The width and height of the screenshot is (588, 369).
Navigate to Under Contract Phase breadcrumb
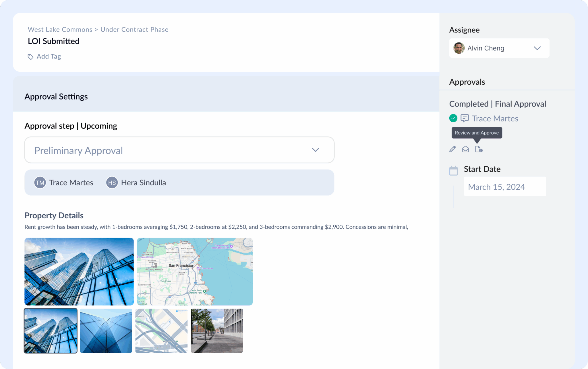coord(134,29)
